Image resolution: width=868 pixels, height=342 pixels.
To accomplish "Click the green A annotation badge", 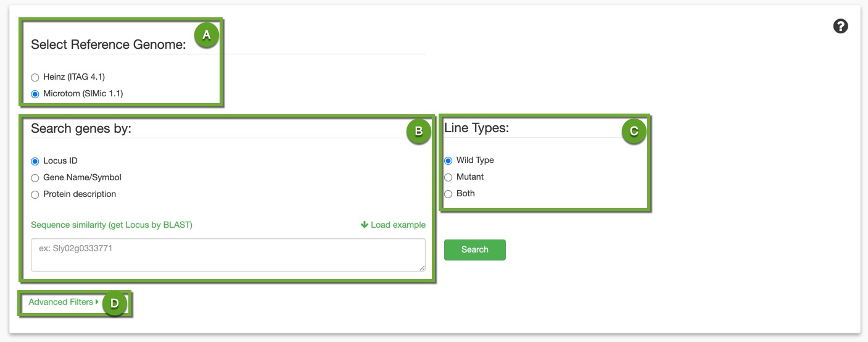I will pos(207,36).
